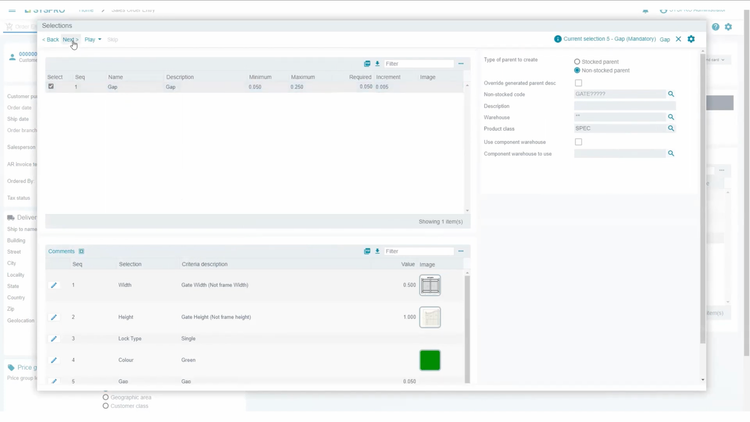This screenshot has height=422, width=750.
Task: Open column chooser in comments grid
Action: point(367,251)
